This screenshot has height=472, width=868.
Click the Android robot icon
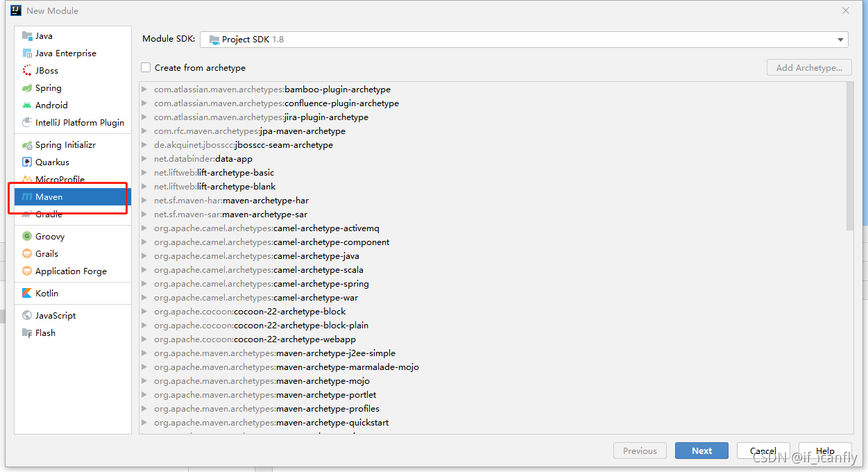27,106
